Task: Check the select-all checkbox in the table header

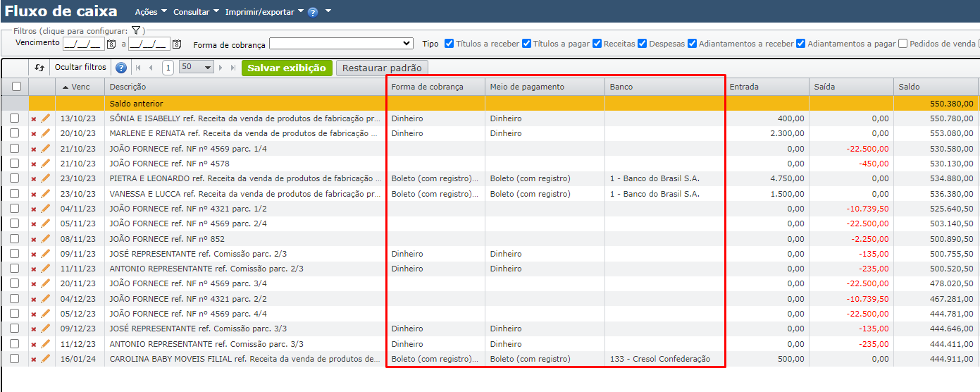Action: tap(16, 87)
